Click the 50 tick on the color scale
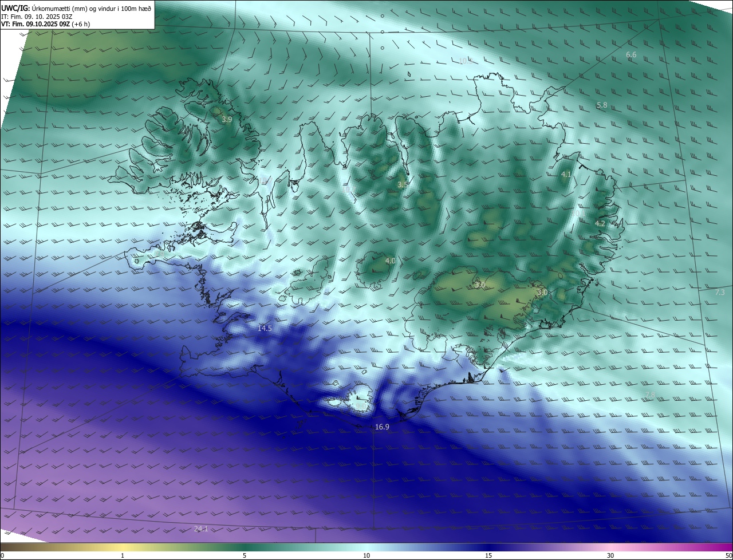The width and height of the screenshot is (733, 560). coord(728,555)
